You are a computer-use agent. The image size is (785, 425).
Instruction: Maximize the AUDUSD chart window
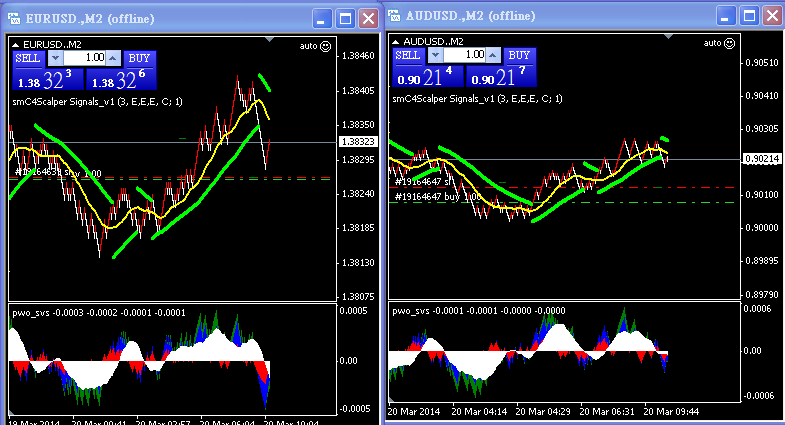click(x=749, y=16)
